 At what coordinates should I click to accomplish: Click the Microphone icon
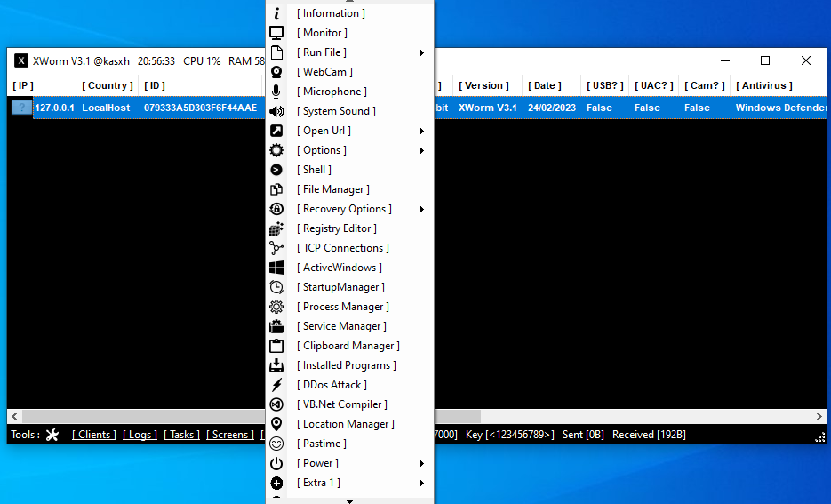pos(276,92)
